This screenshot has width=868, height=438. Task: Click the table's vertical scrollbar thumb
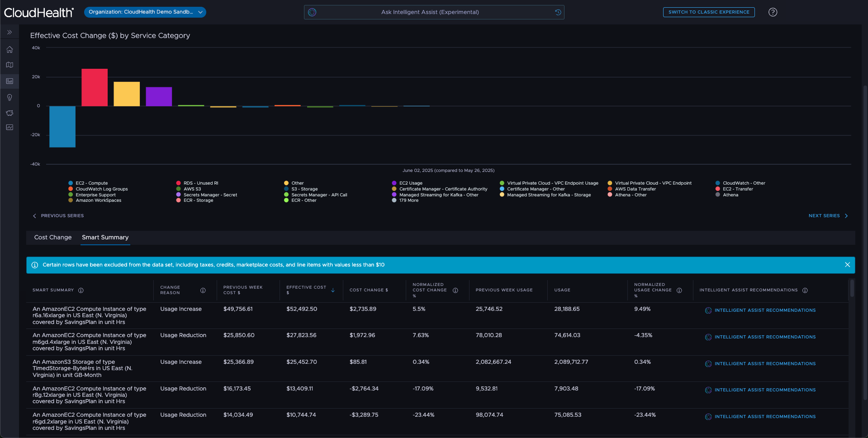click(x=852, y=288)
